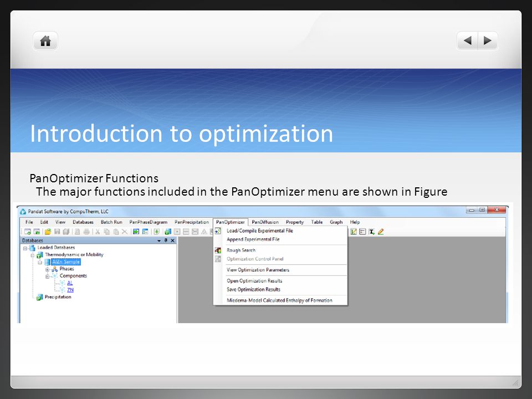
Task: Open the Table menu
Action: coord(317,222)
